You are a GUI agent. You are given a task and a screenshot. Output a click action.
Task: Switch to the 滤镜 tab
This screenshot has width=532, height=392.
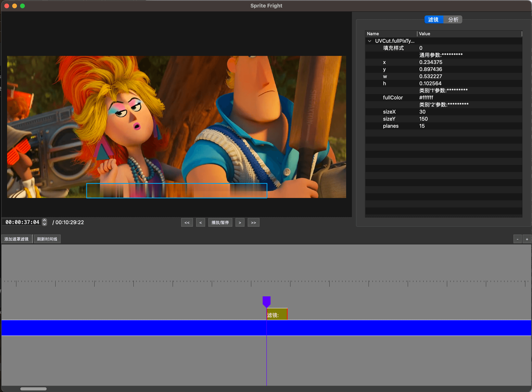(434, 20)
